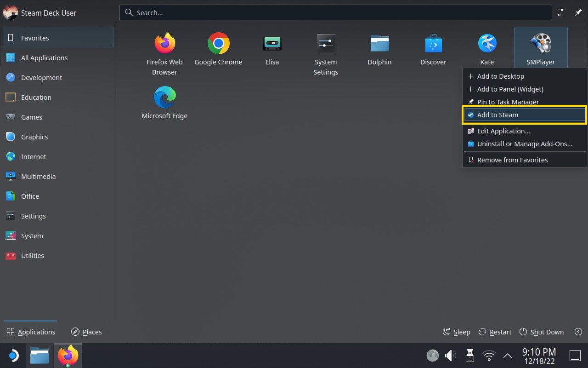Click the Sleep button
Screen dimensions: 588x368
click(456, 332)
